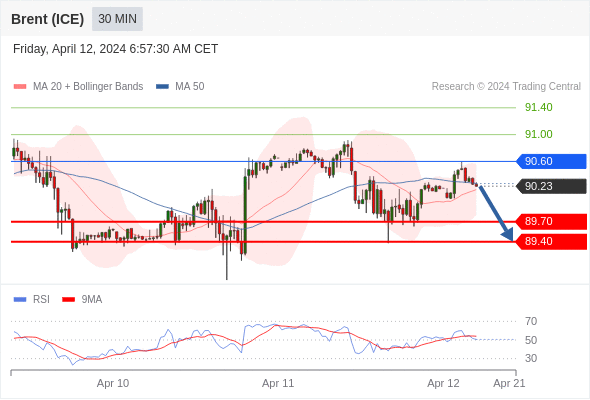
Task: Click the date line 'Friday, April 12, 2024 6:57:30 AM CET'
Action: click(x=116, y=49)
